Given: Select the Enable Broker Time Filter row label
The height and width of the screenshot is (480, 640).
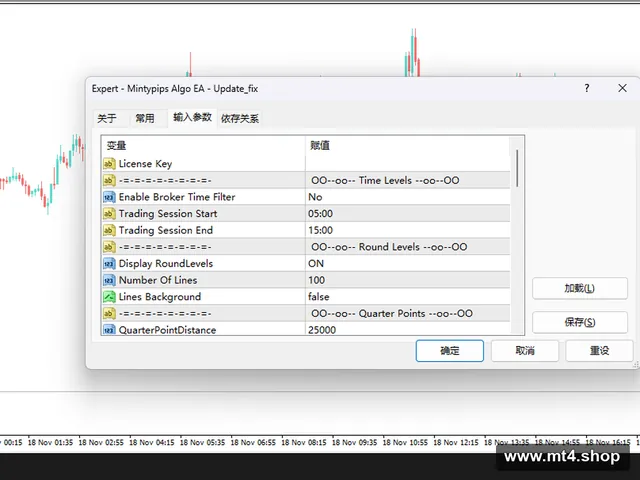Looking at the screenshot, I should tap(177, 197).
